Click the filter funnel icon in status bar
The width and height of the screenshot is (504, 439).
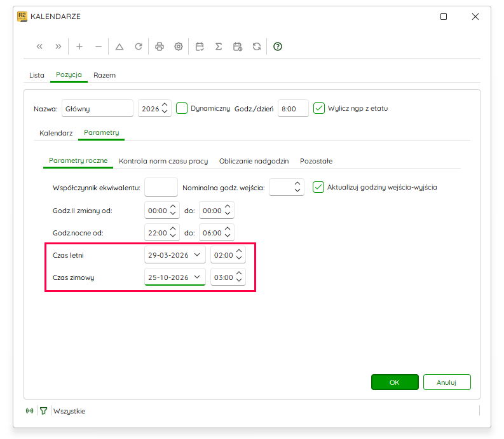point(44,410)
